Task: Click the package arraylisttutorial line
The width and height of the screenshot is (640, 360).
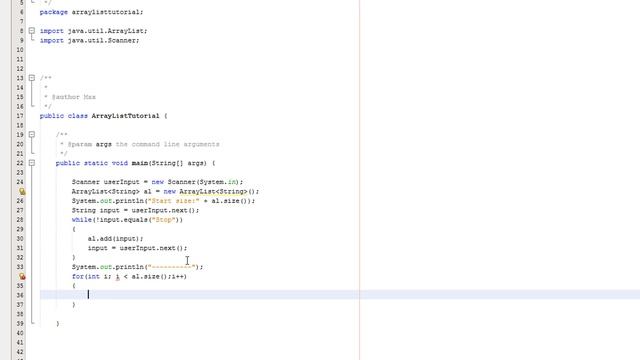Action: pos(91,12)
